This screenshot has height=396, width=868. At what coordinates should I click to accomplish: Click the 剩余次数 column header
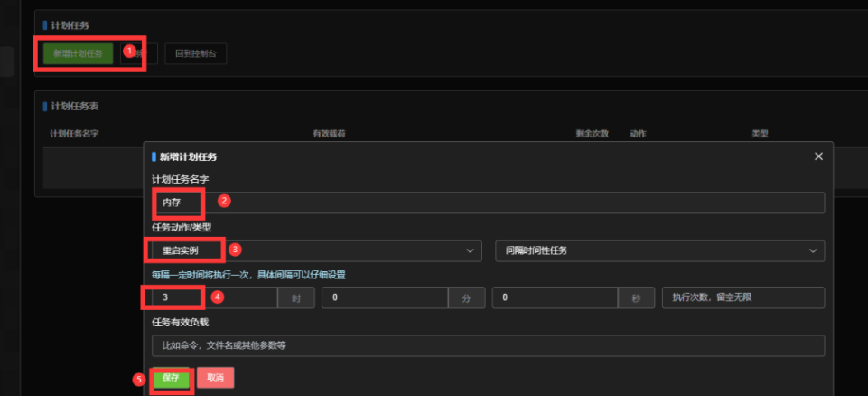[592, 134]
